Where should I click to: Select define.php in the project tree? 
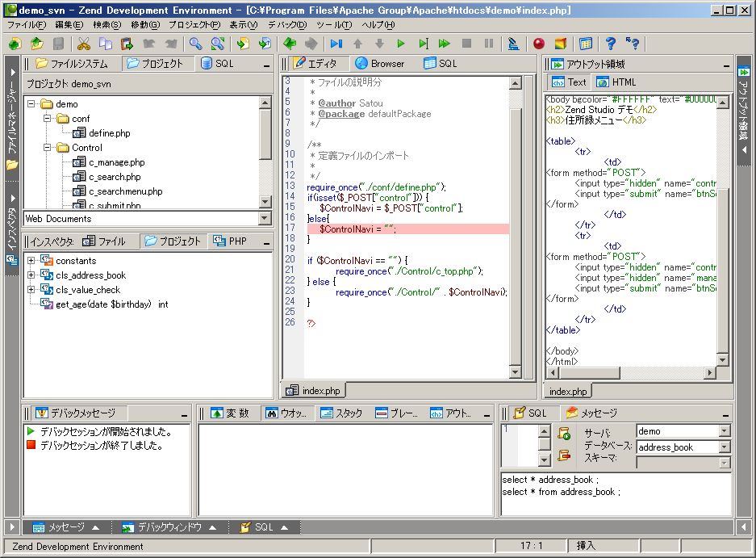109,133
